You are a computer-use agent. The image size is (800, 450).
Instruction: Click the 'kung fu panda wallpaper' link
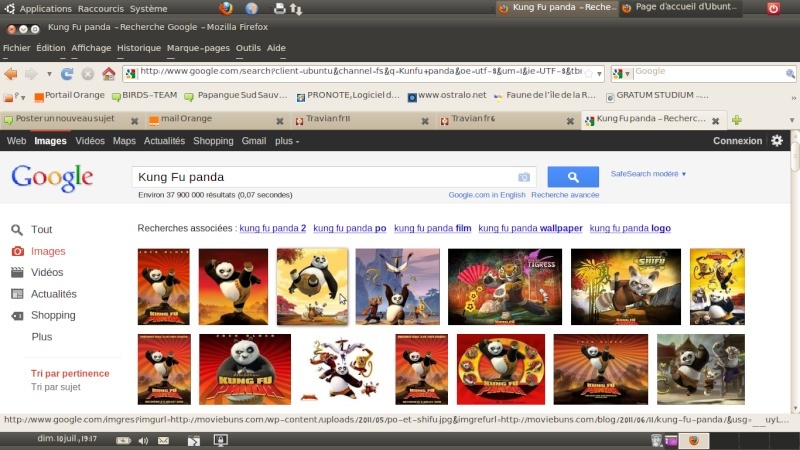point(531,228)
